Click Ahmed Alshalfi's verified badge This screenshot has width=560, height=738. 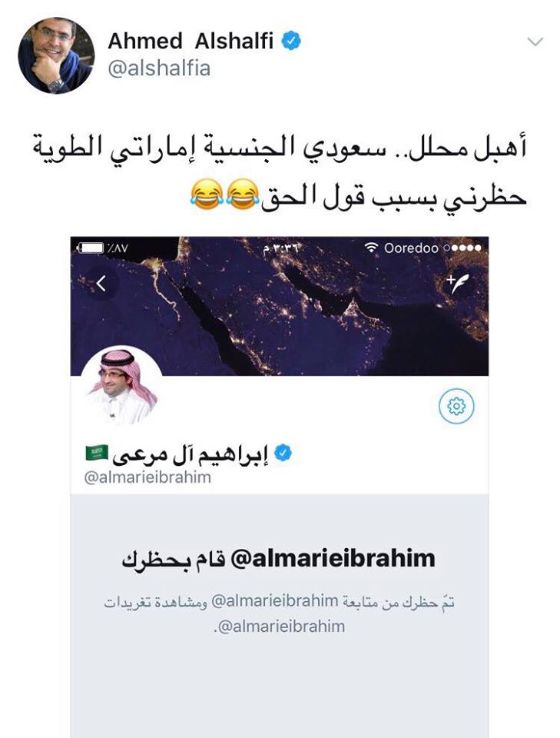[291, 41]
